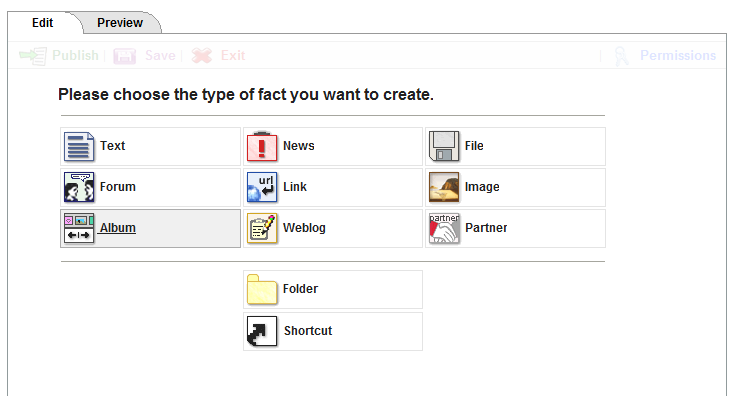Click the Exit toolbar label
Viewport: 754px width, 396px height.
tap(233, 56)
